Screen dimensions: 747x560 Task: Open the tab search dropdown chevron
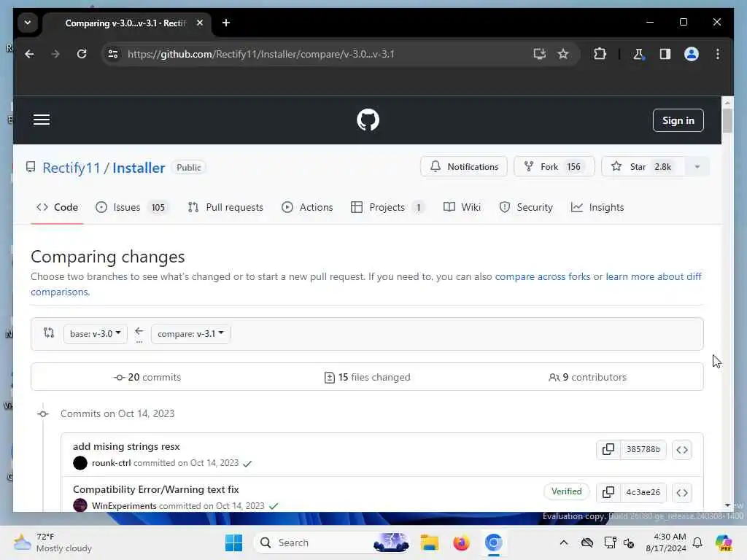[x=28, y=23]
